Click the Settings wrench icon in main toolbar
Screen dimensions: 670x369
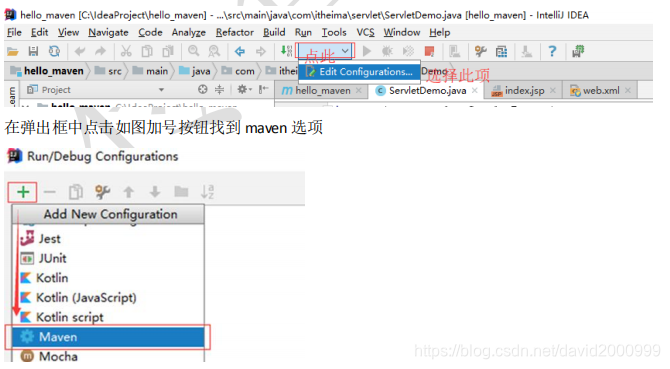pyautogui.click(x=481, y=52)
